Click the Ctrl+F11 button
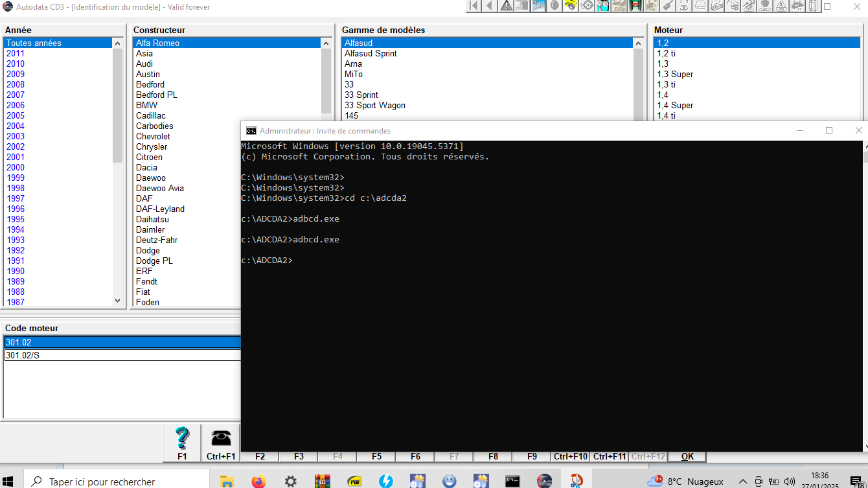The width and height of the screenshot is (868, 488). coord(610,456)
